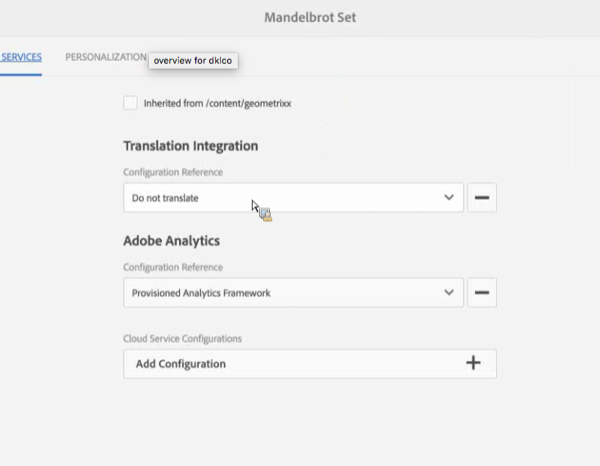Viewport: 600px width, 466px height.
Task: Click the plus icon beside Add Configuration
Action: tap(473, 363)
